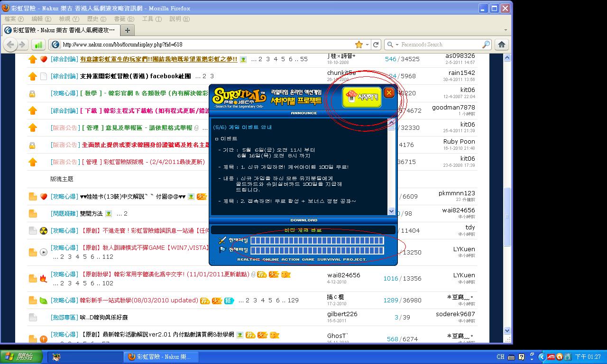Close the Survival Project launcher window
The height and width of the screenshot is (364, 607).
pos(389,93)
